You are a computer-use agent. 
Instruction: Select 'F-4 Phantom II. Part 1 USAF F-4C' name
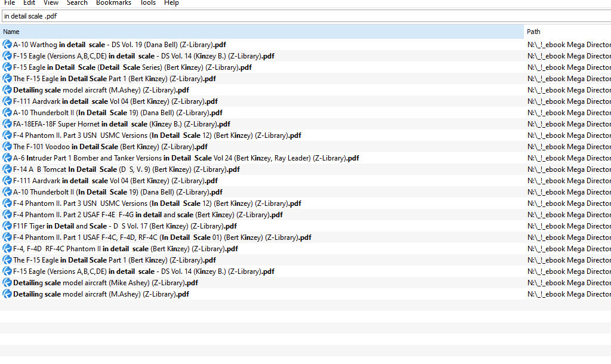(x=162, y=237)
